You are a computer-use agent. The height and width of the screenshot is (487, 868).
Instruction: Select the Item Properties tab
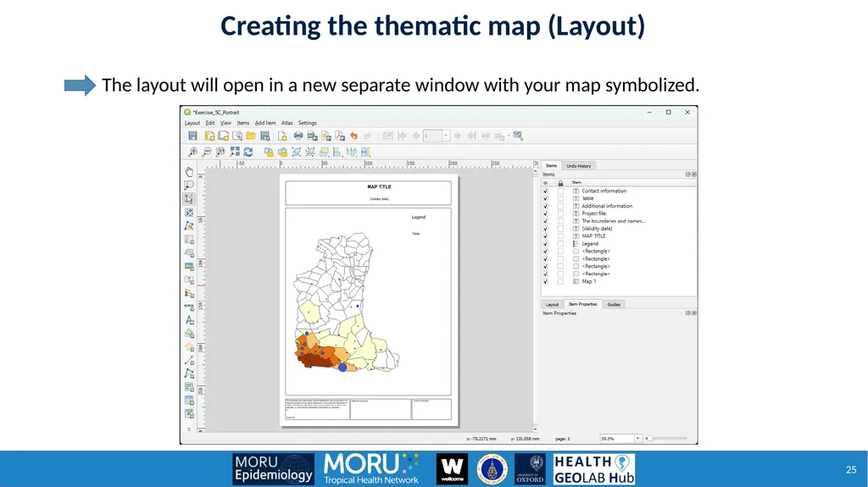[583, 304]
